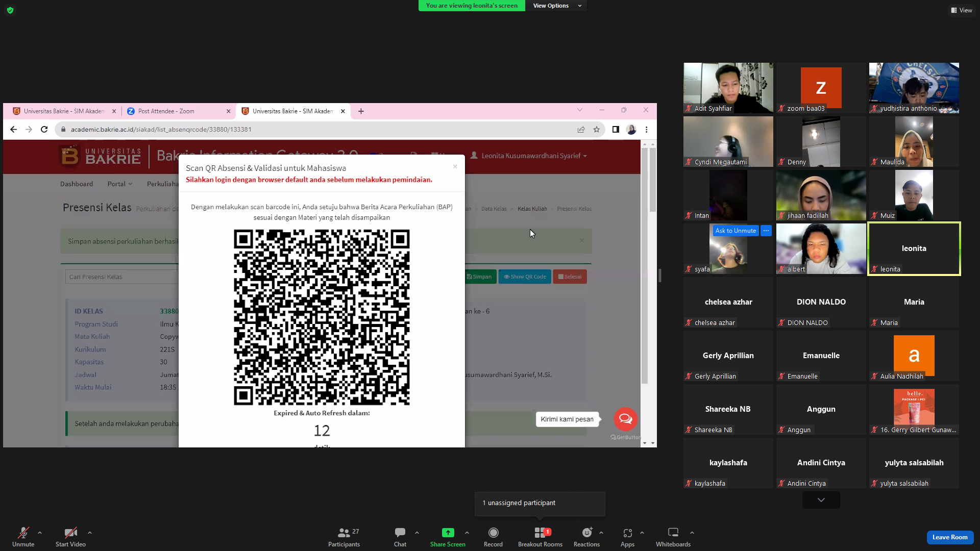This screenshot has height=551, width=980.
Task: Expand video options arrow next to Start Video
Action: pos(90,533)
